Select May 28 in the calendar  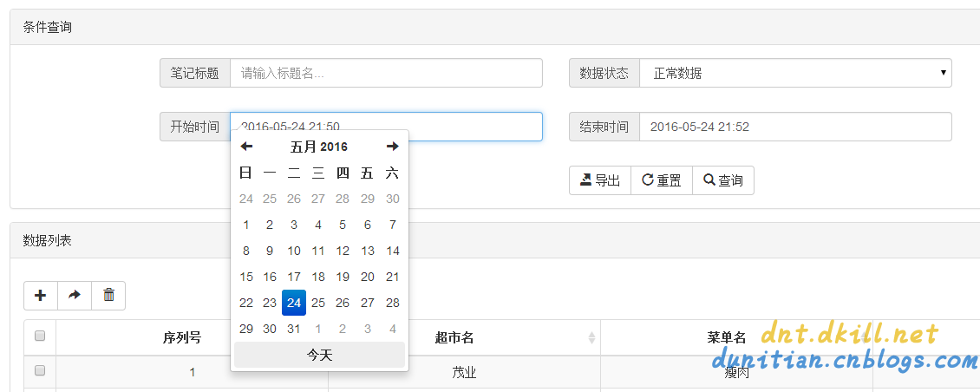(x=393, y=303)
